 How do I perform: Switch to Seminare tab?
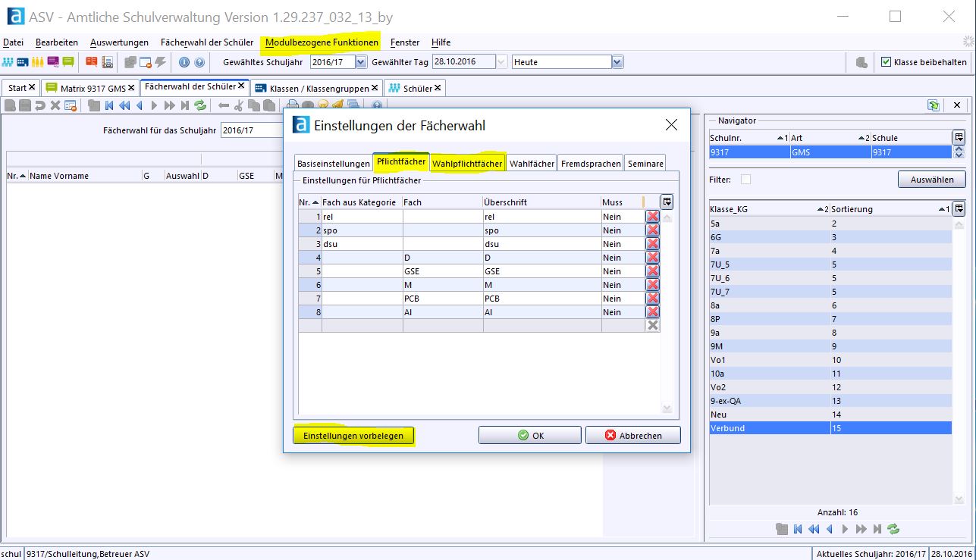point(645,163)
